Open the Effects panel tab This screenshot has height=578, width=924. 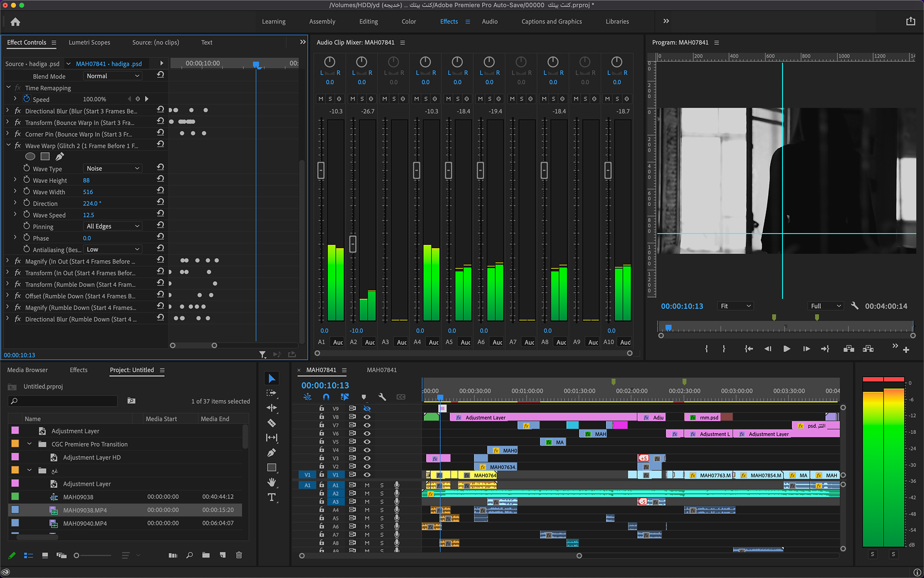[x=78, y=370]
